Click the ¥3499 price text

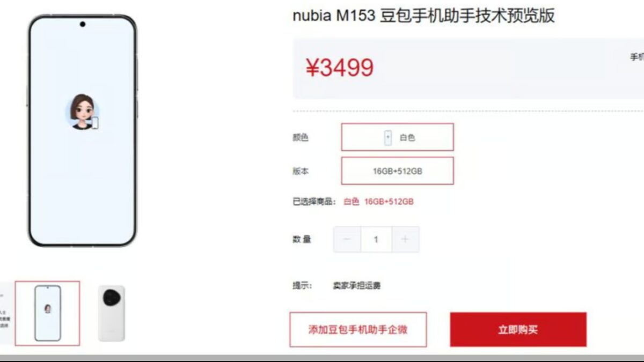[x=339, y=68]
